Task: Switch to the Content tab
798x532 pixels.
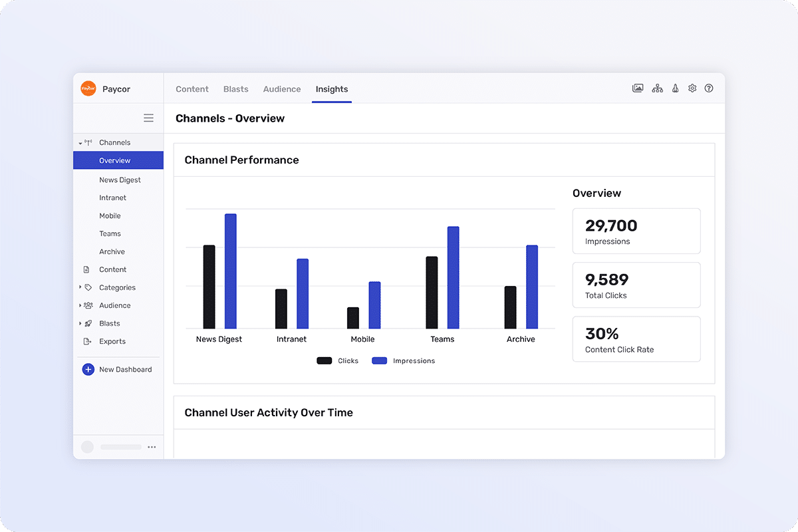Action: 192,89
